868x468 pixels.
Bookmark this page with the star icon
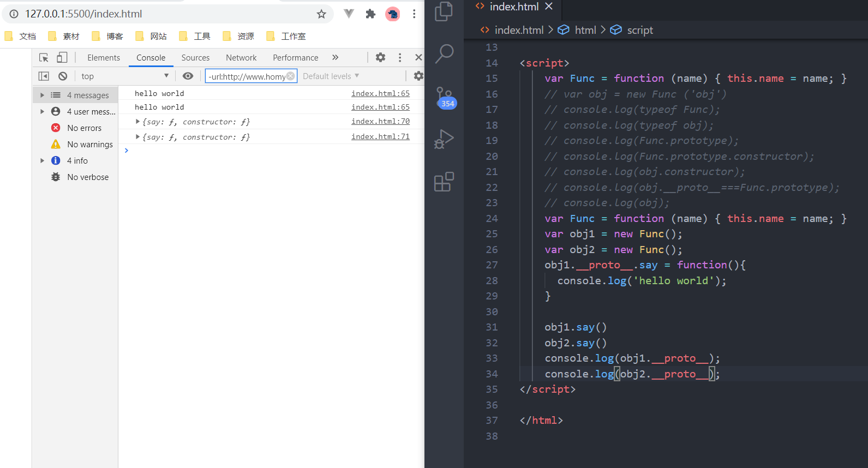[x=321, y=14]
